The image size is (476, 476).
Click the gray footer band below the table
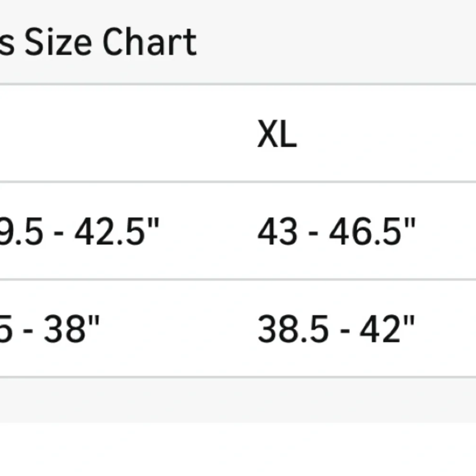(x=238, y=400)
